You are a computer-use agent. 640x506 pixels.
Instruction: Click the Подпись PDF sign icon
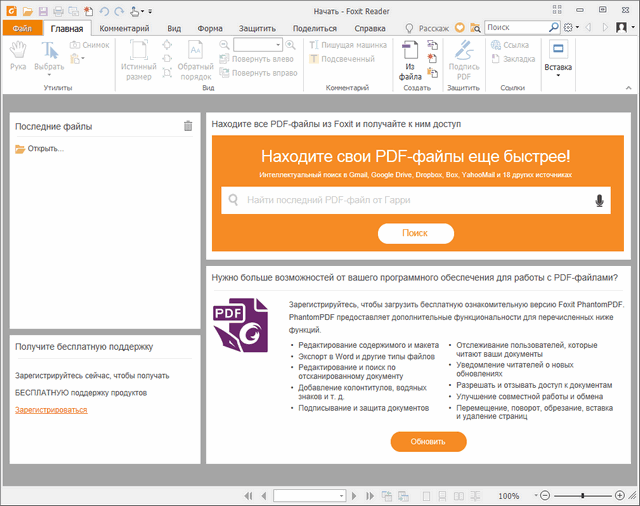pyautogui.click(x=464, y=58)
